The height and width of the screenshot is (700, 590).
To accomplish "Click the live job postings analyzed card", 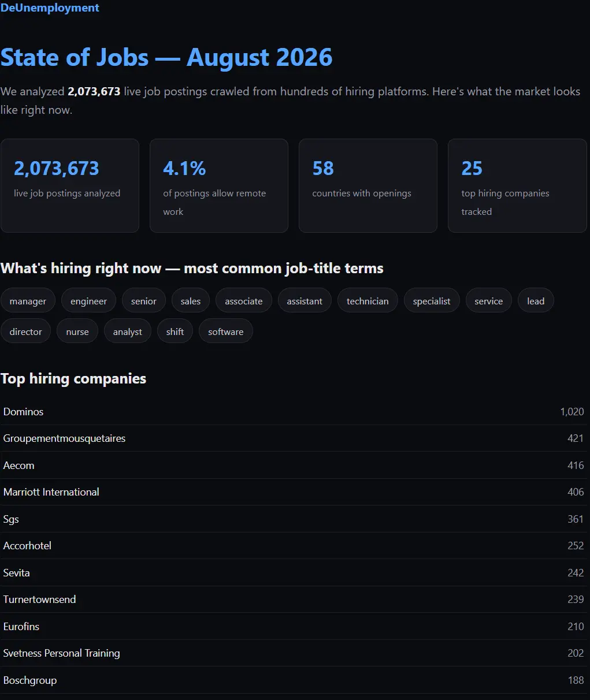I will [x=70, y=185].
